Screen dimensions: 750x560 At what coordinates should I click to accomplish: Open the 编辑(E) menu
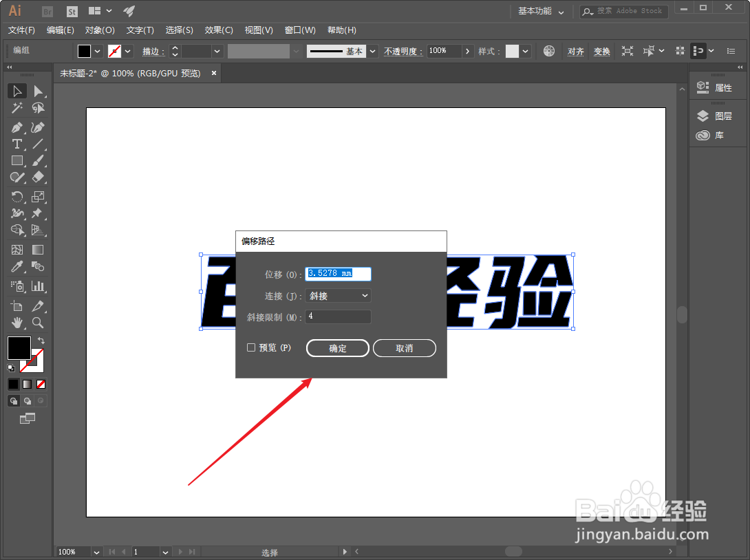[61, 30]
